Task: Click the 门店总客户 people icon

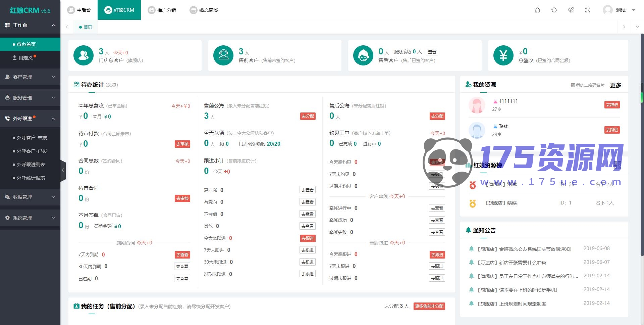Action: coord(84,55)
